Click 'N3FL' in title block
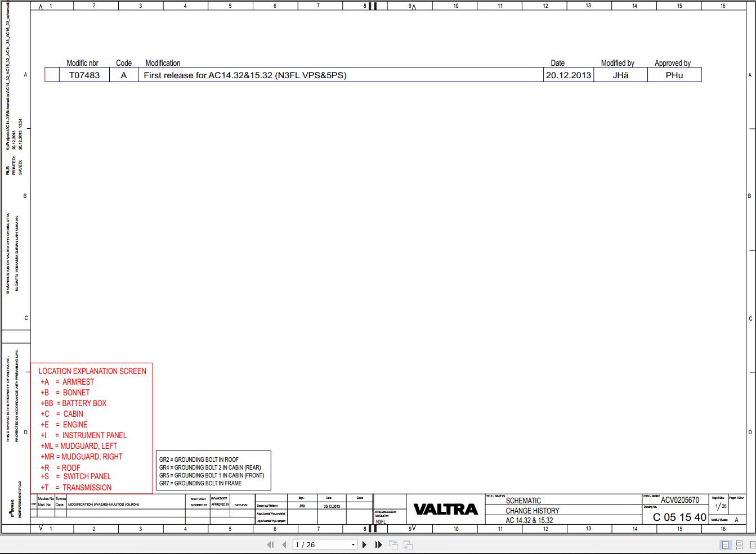Screen dimensions: 756x554 [381, 522]
